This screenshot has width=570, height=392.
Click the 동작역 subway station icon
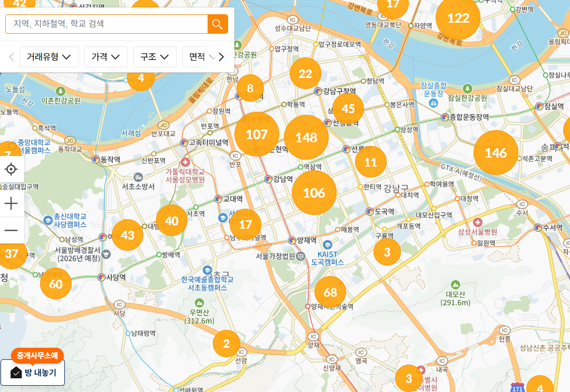pos(96,159)
